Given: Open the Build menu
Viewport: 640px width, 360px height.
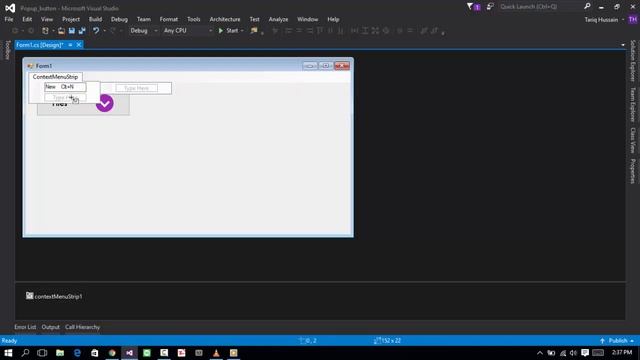Looking at the screenshot, I should point(96,19).
